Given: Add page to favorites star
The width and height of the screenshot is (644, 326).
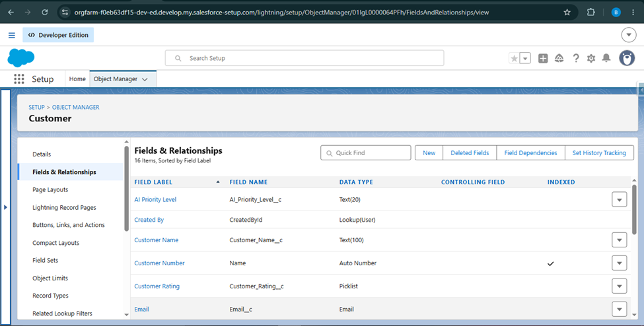Looking at the screenshot, I should click(515, 58).
